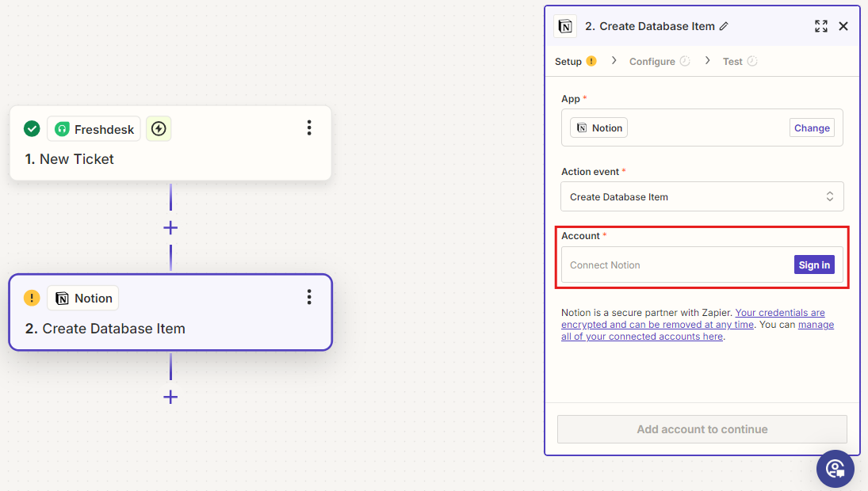Click the chevron between Setup and Configure
Image resolution: width=868 pixels, height=491 pixels.
(614, 60)
